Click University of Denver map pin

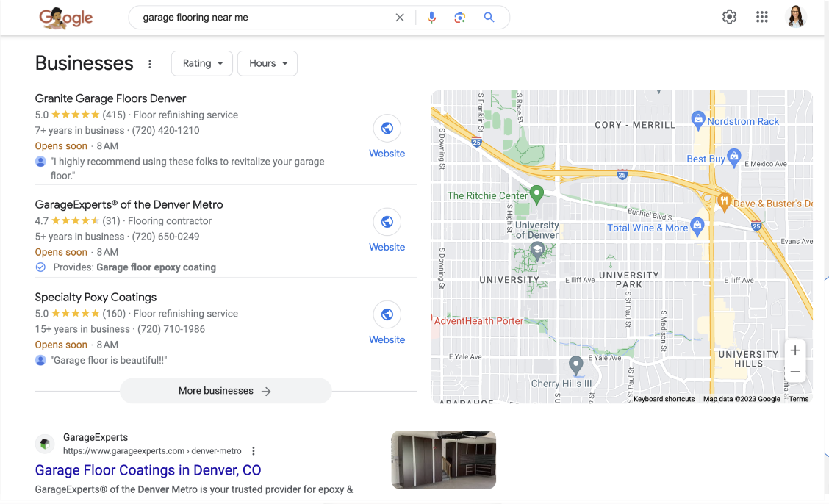[x=537, y=251]
